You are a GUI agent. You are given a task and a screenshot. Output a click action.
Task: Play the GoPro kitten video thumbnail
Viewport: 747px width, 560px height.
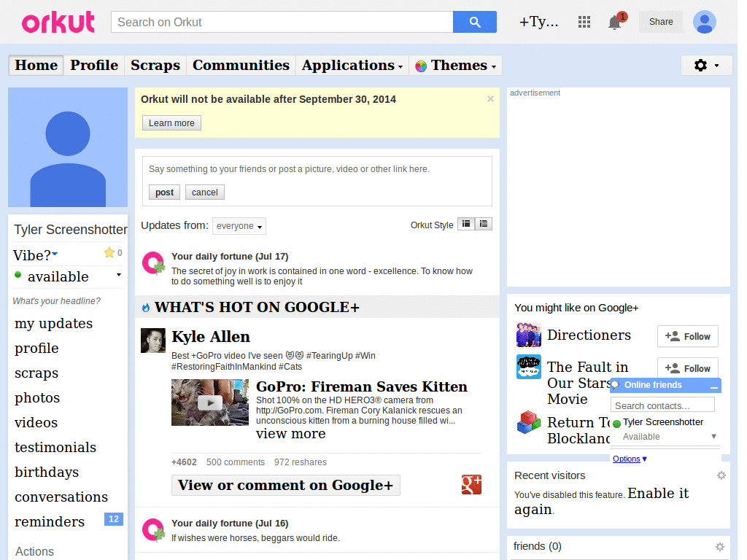tap(210, 402)
